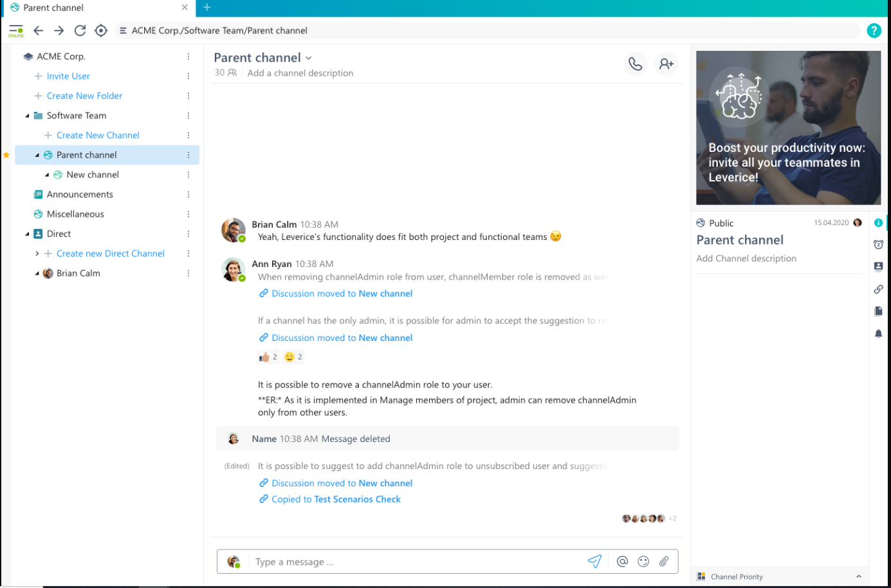Click Add Channel description in info panel
The width and height of the screenshot is (891, 588).
tap(746, 259)
